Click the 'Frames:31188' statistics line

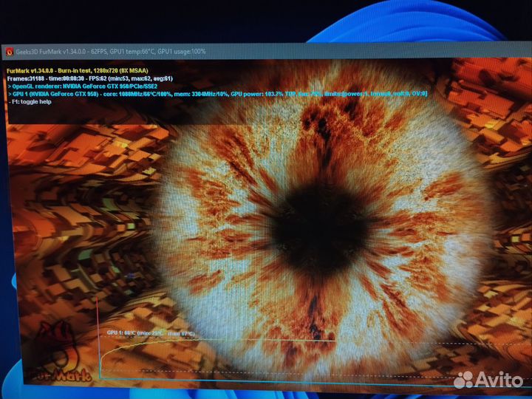tap(90, 78)
